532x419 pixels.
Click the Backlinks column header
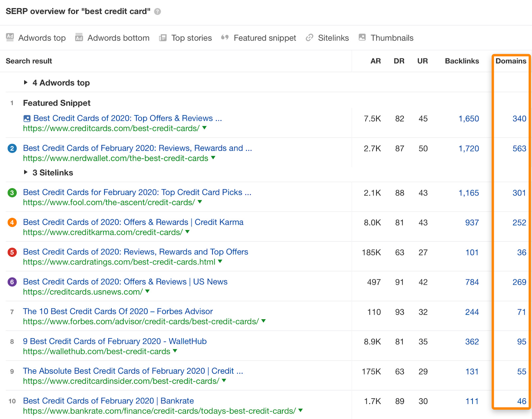[462, 61]
